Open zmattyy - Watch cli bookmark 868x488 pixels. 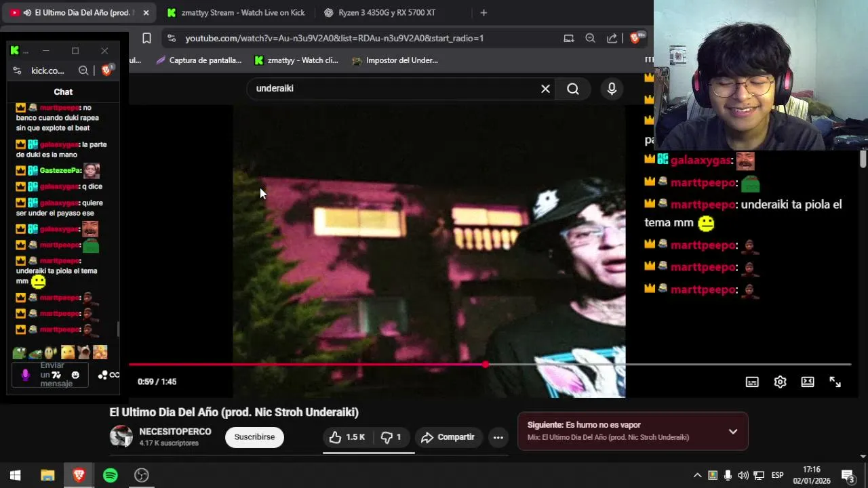point(296,60)
